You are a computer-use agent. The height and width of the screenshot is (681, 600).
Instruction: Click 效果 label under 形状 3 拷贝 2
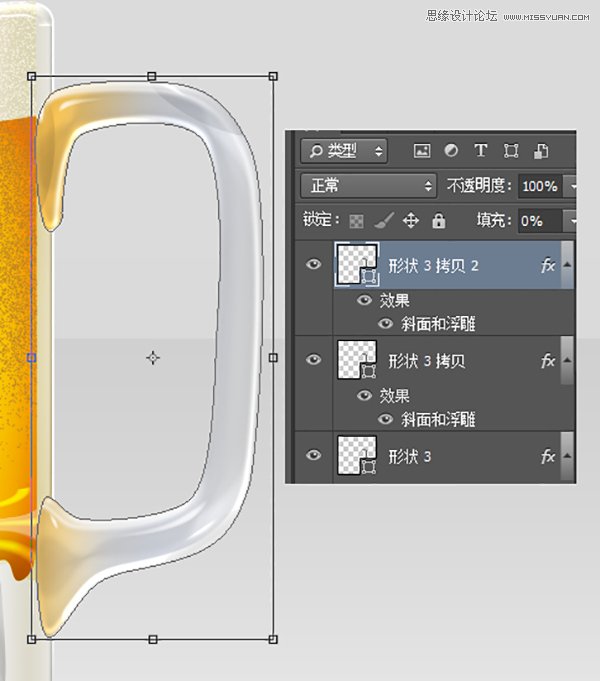click(x=394, y=301)
